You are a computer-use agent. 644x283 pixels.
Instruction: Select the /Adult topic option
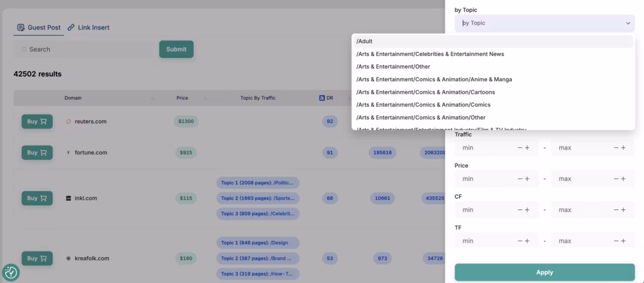click(365, 42)
